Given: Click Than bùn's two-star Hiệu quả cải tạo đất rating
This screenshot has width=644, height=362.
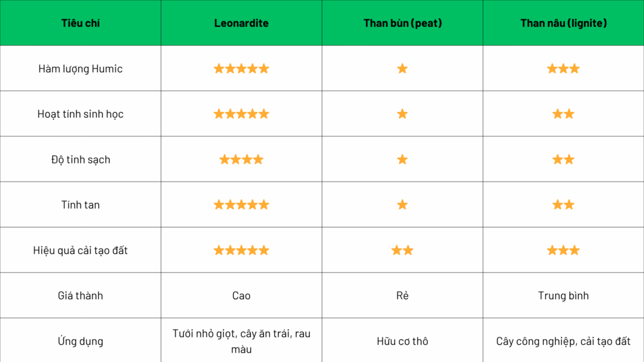Looking at the screenshot, I should point(402,250).
